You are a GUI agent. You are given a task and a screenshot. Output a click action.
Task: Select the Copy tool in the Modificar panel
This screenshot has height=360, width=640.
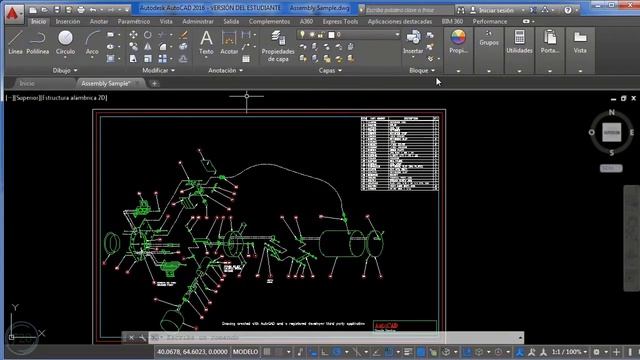(133, 47)
